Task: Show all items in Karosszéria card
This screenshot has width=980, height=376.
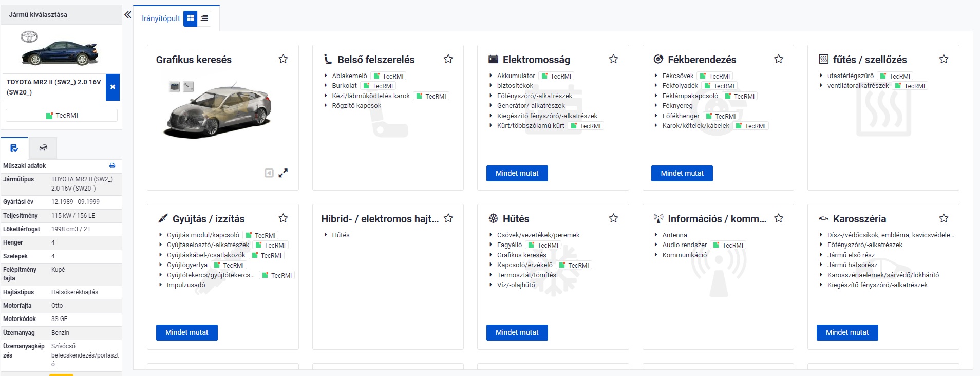Action: [847, 332]
